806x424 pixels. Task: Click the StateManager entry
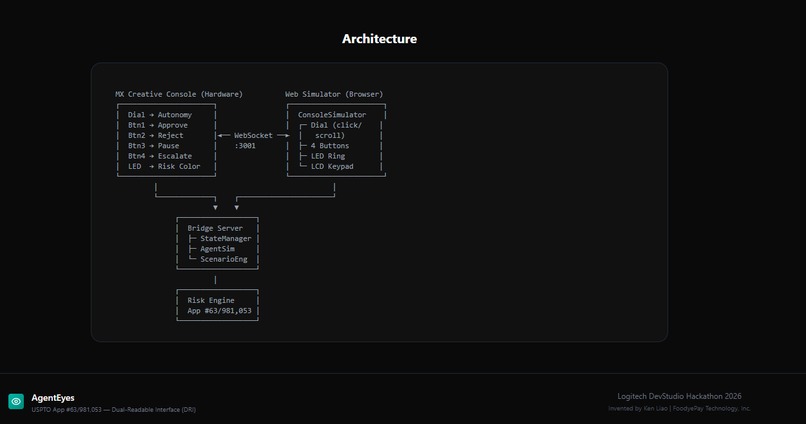(226, 238)
